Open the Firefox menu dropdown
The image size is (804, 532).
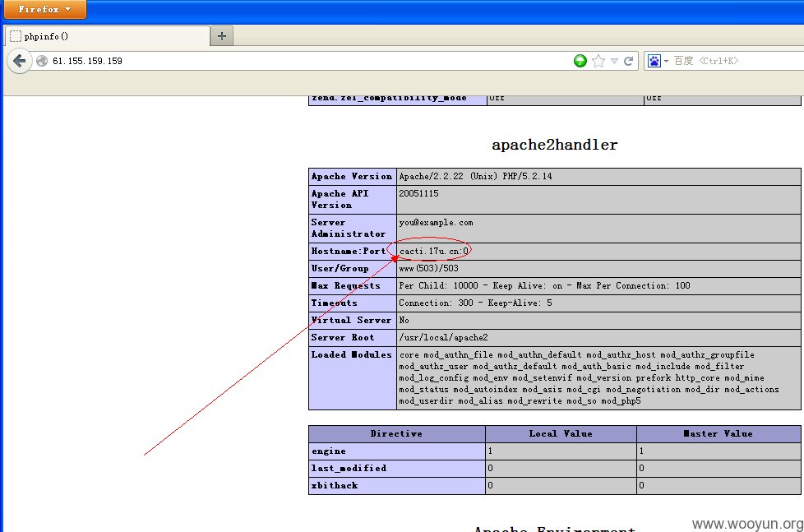click(x=45, y=9)
